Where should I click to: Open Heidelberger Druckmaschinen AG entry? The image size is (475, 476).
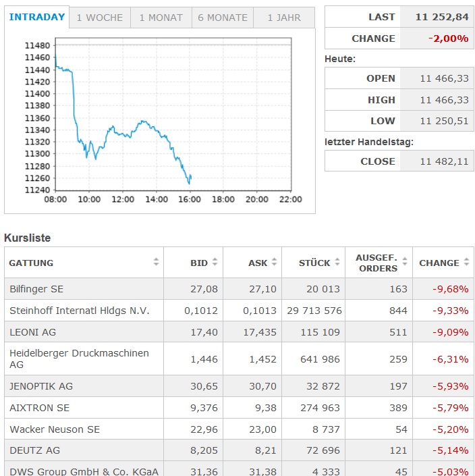[79, 359]
